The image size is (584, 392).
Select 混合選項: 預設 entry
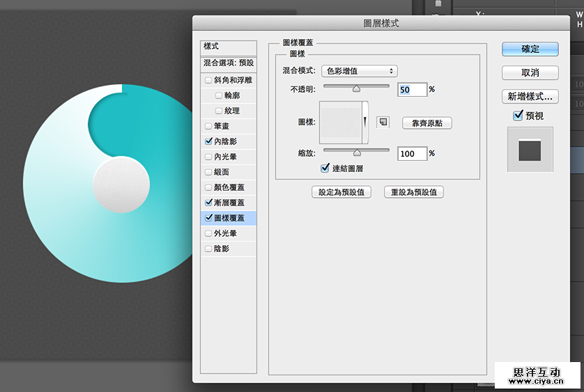pos(229,64)
